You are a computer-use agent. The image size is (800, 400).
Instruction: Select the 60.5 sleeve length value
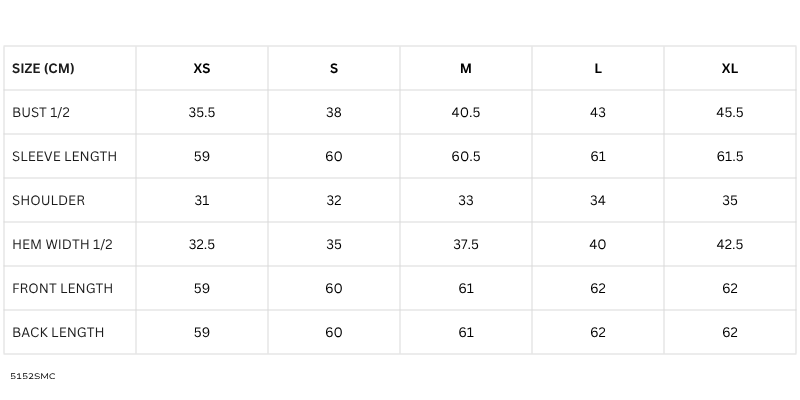466,157
